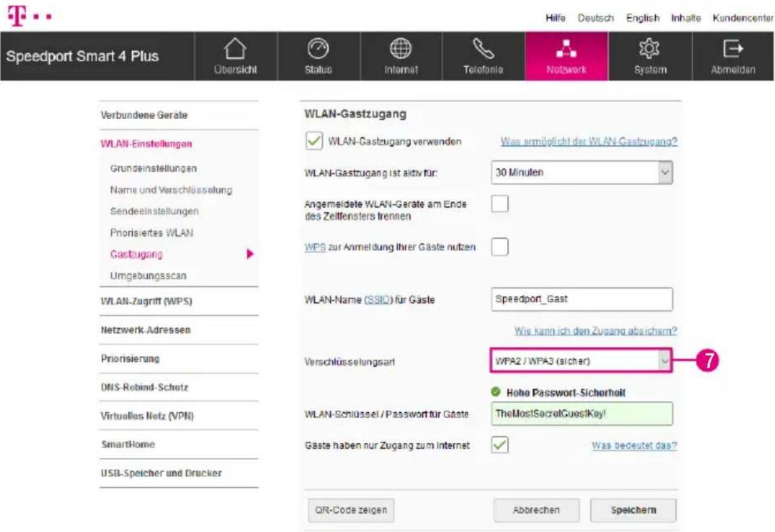Click the guest password input field
Screen dimensions: 775x532
pos(582,414)
